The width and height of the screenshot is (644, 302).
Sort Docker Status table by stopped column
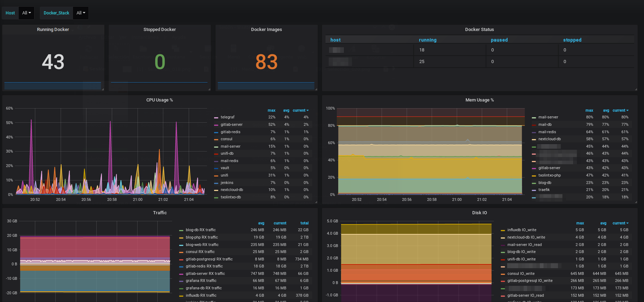572,40
